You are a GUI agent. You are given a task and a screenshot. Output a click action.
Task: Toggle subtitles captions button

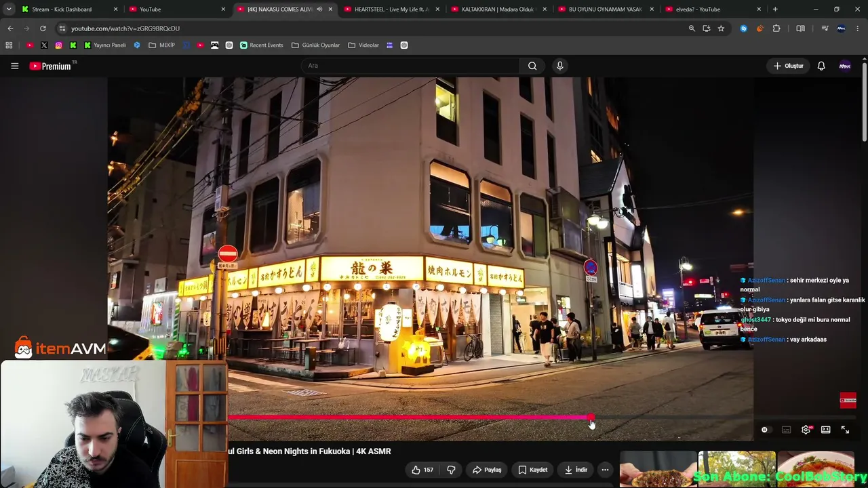pyautogui.click(x=786, y=430)
